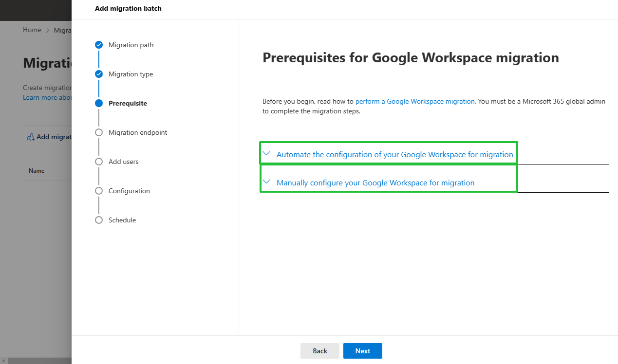Open the 'perform a Google Workspace migration' link

[415, 101]
